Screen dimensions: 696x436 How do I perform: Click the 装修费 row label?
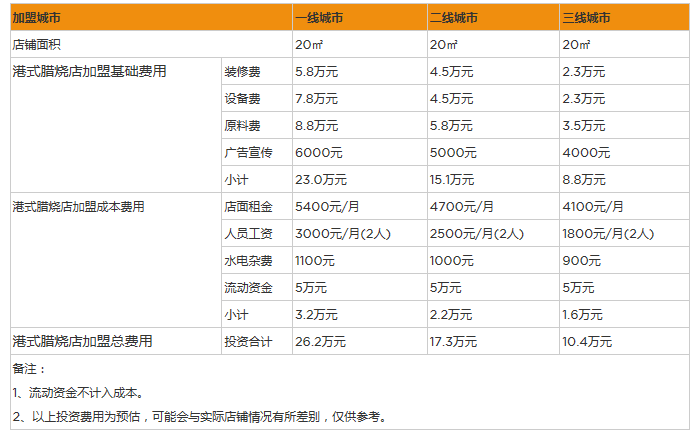point(243,72)
